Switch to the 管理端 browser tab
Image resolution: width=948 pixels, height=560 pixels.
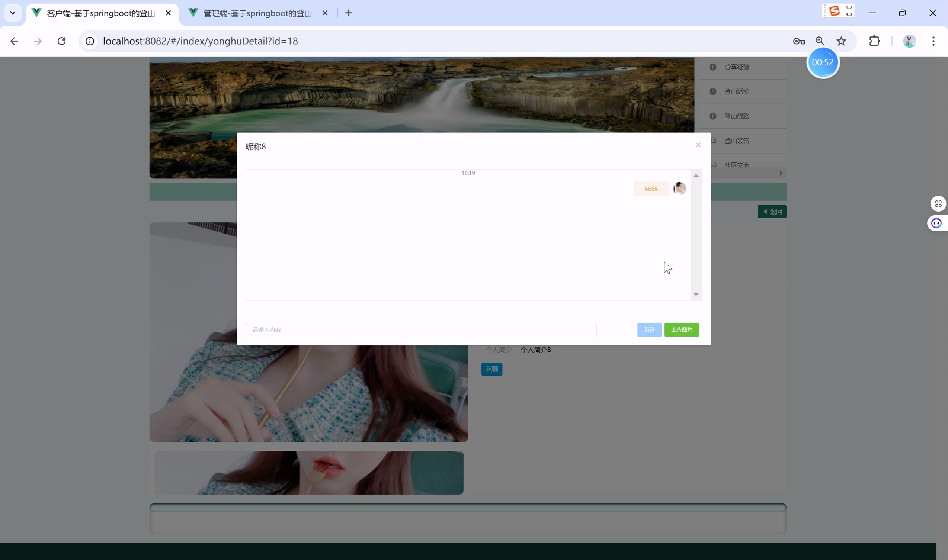[258, 13]
